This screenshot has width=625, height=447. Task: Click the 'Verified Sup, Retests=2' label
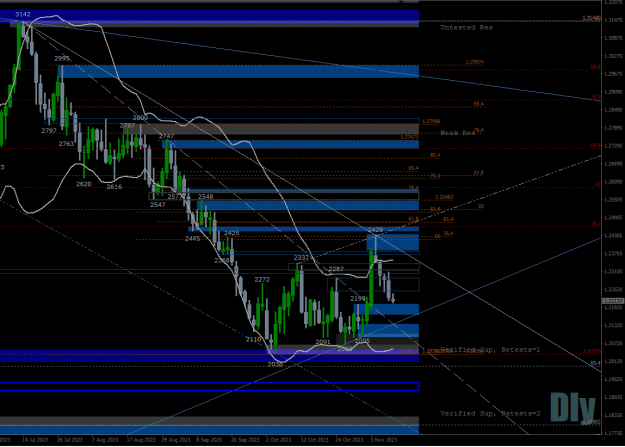coord(490,414)
